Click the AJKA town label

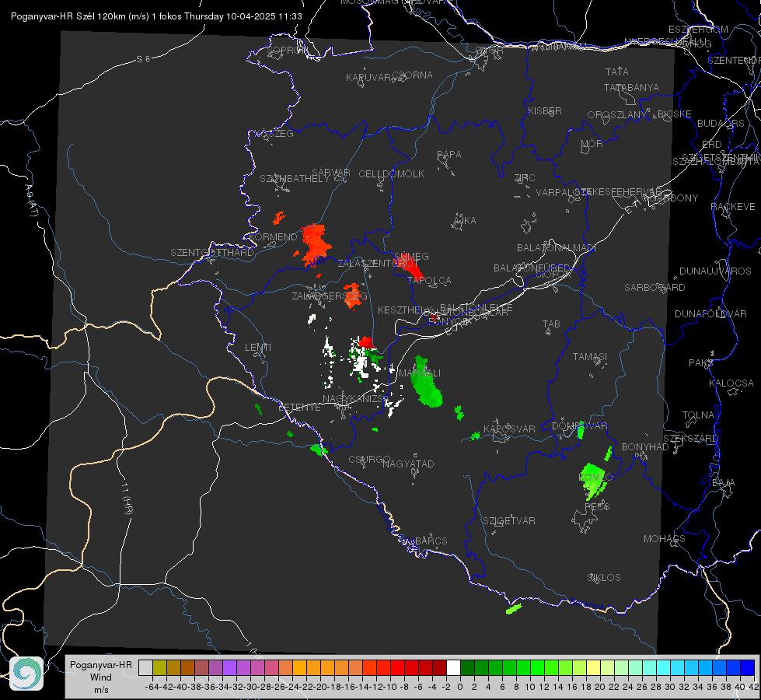tap(465, 221)
